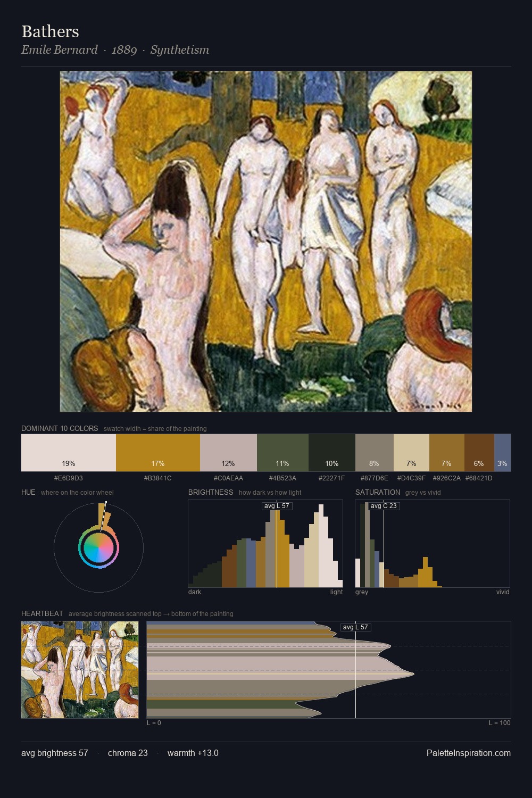Click the BRIGHTNESS section heading
532x798 pixels.
point(211,492)
